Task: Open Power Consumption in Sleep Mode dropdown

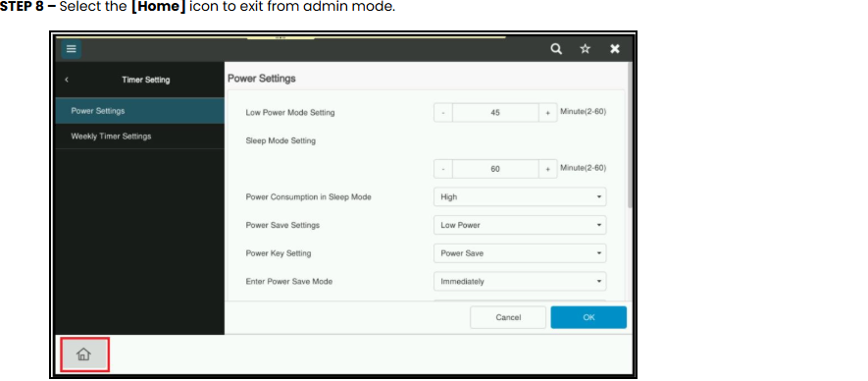Action: coord(520,196)
